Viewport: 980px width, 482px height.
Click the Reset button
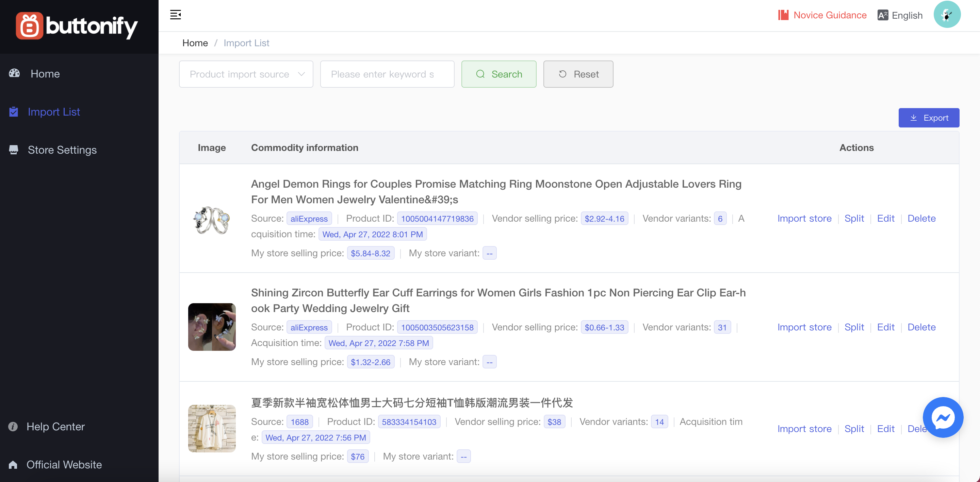(577, 74)
